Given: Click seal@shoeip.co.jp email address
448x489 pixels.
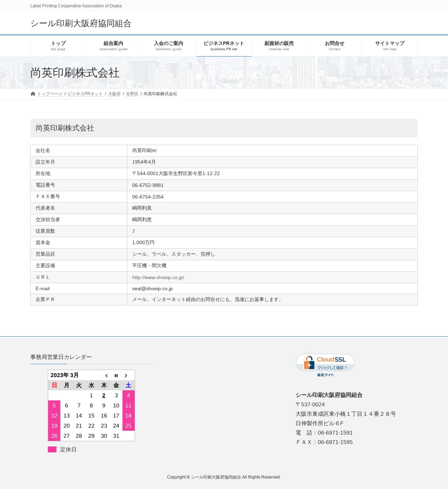Looking at the screenshot, I should pyautogui.click(x=152, y=288).
